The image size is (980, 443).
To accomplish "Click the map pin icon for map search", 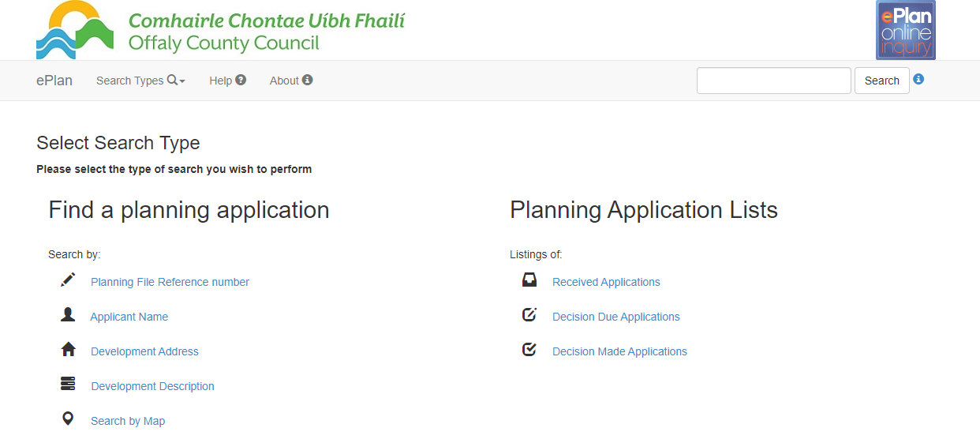I will point(68,419).
